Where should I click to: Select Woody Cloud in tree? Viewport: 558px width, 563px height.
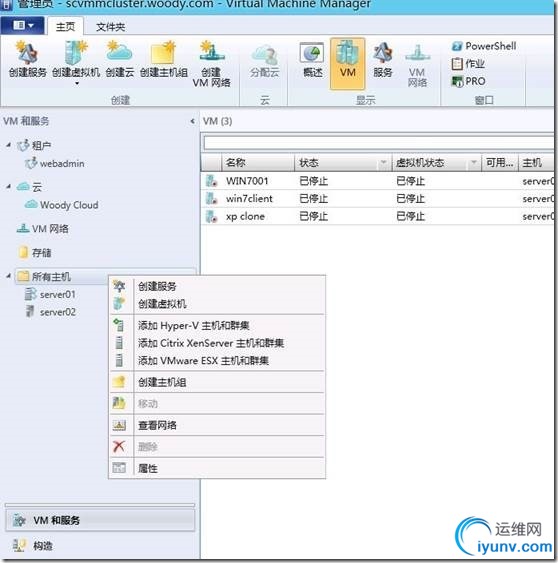61,205
